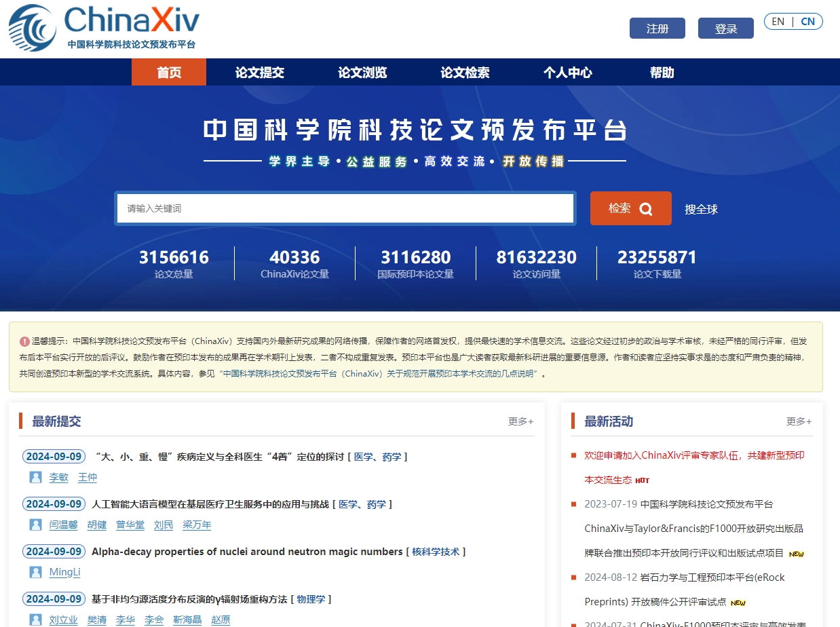Click 医学、药学 tag on 人工智能 paper
The height and width of the screenshot is (627, 840).
[x=362, y=504]
